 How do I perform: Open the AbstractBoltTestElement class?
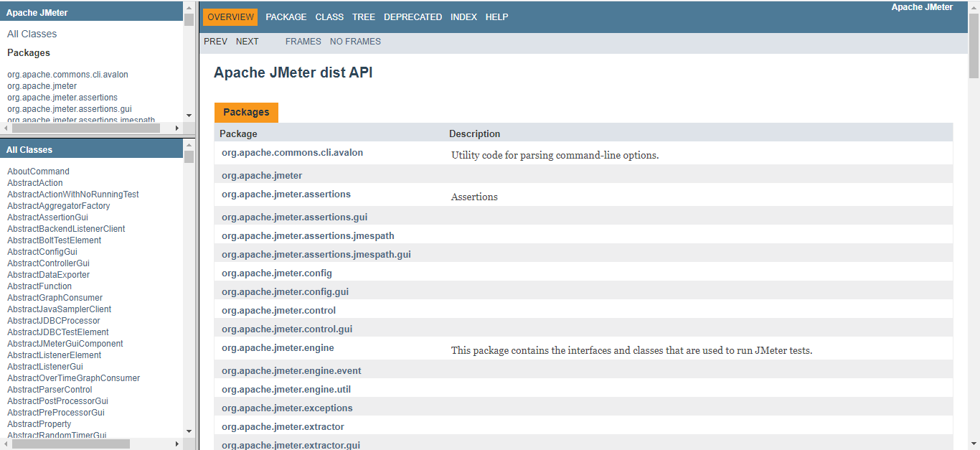[x=54, y=240]
